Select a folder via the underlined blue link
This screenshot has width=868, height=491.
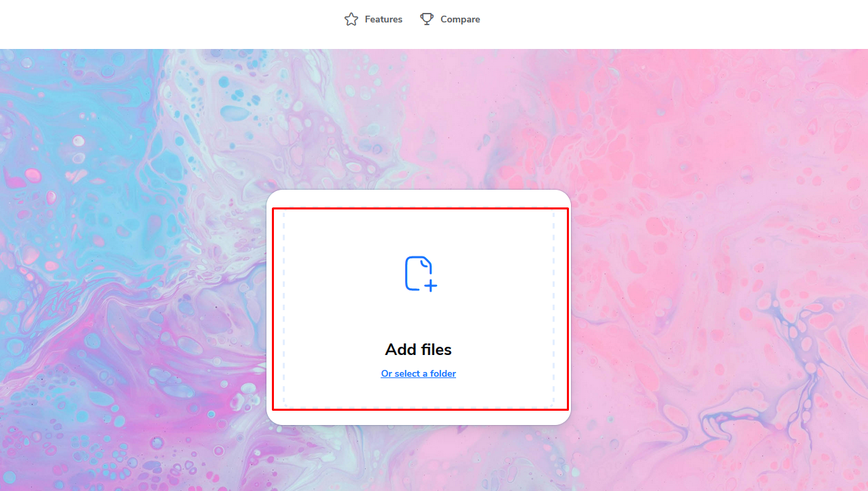coord(418,373)
